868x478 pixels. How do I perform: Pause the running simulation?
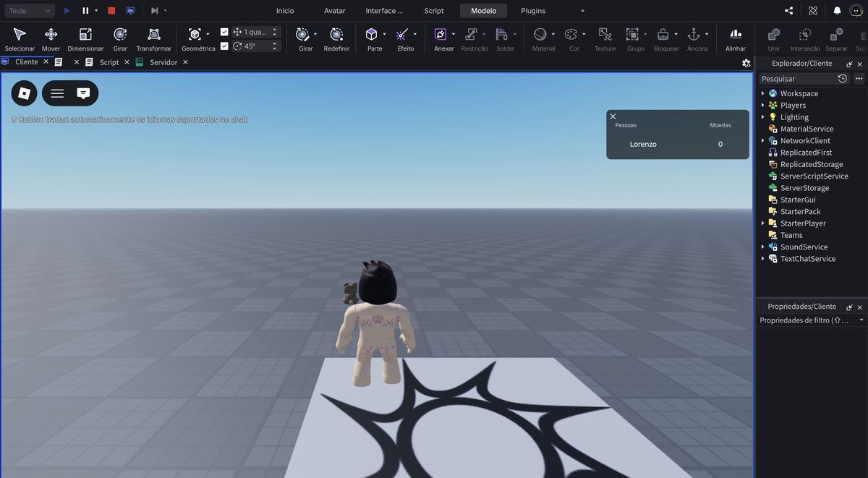(85, 11)
